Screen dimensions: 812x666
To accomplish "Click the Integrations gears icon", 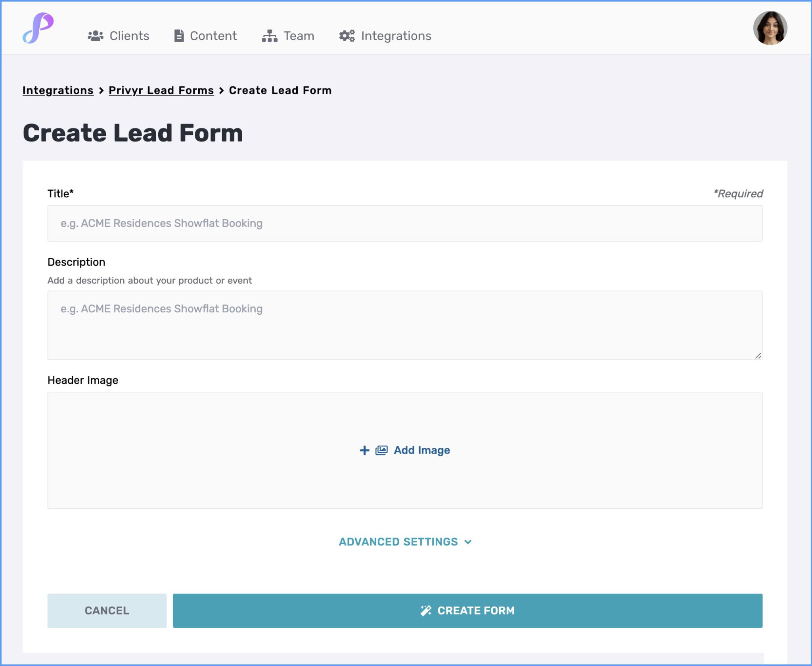I will click(x=346, y=35).
